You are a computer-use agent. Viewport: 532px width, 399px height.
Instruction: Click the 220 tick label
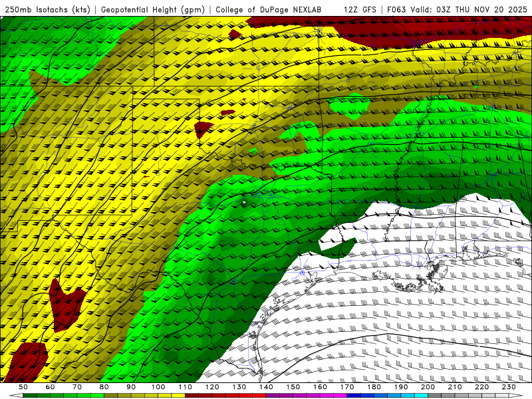point(481,387)
